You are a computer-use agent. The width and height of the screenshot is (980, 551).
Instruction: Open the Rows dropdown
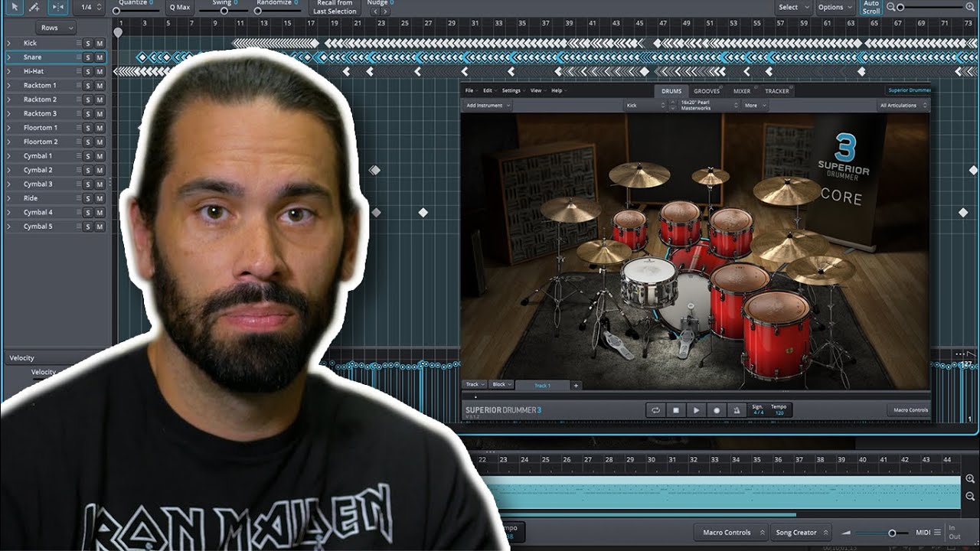55,28
